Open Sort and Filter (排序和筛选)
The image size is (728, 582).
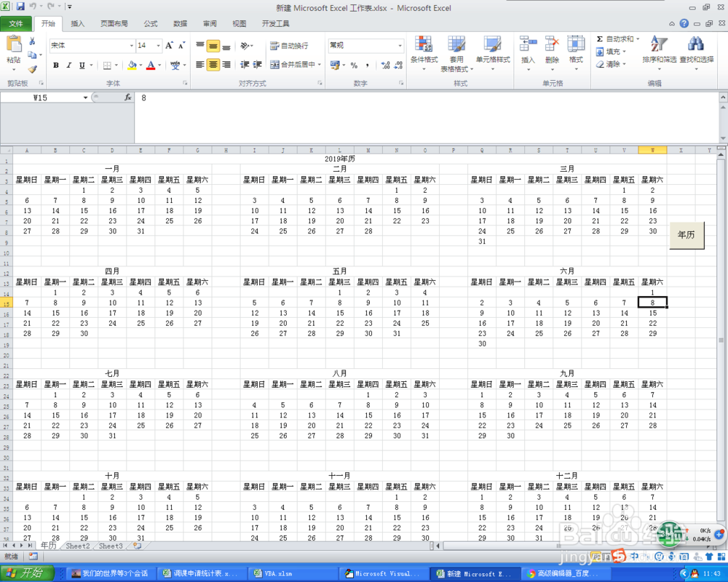pos(659,52)
